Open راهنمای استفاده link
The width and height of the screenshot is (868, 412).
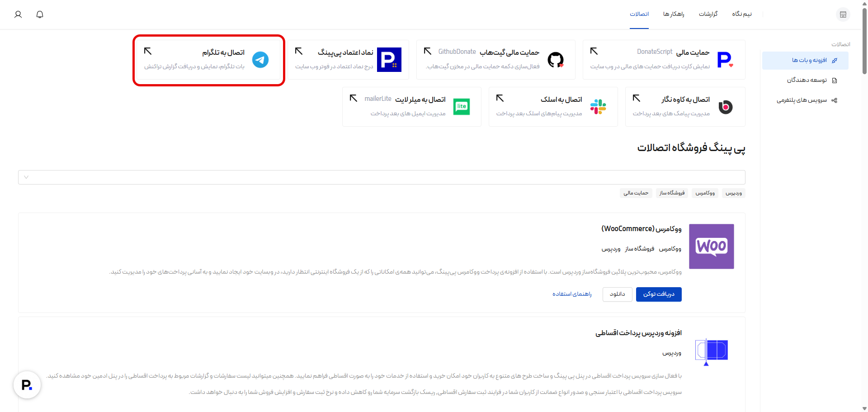572,294
